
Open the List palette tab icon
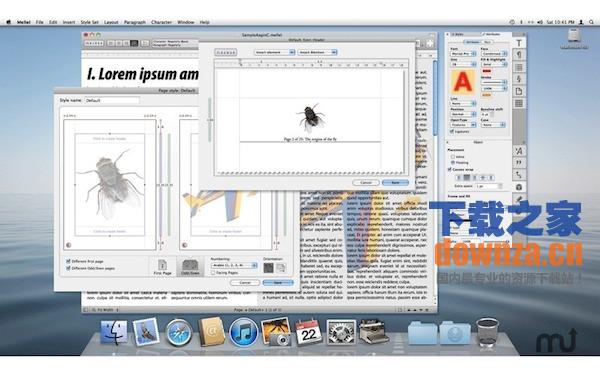tap(519, 67)
